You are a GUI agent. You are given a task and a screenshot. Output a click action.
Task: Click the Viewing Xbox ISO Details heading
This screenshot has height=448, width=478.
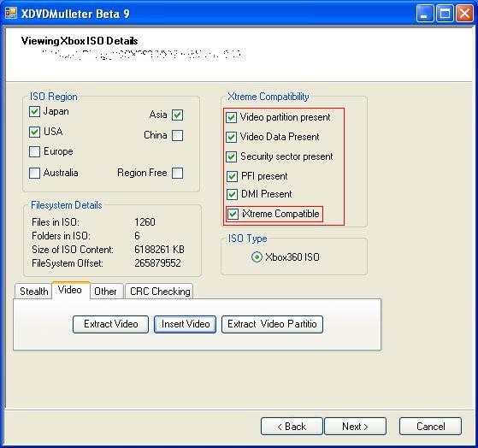(80, 41)
